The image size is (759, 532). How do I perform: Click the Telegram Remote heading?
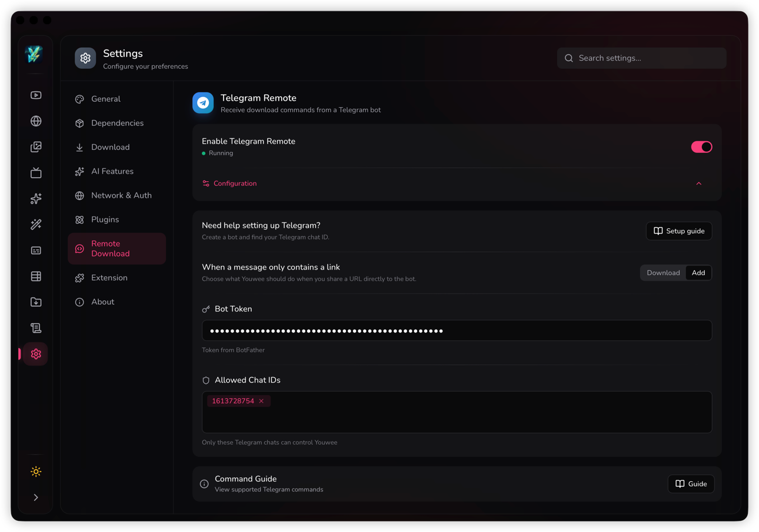pyautogui.click(x=258, y=98)
